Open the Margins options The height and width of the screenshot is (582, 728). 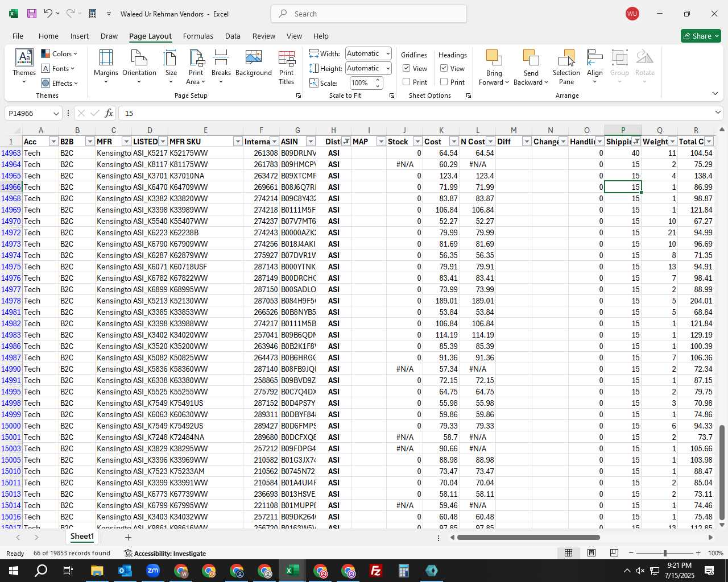point(106,67)
